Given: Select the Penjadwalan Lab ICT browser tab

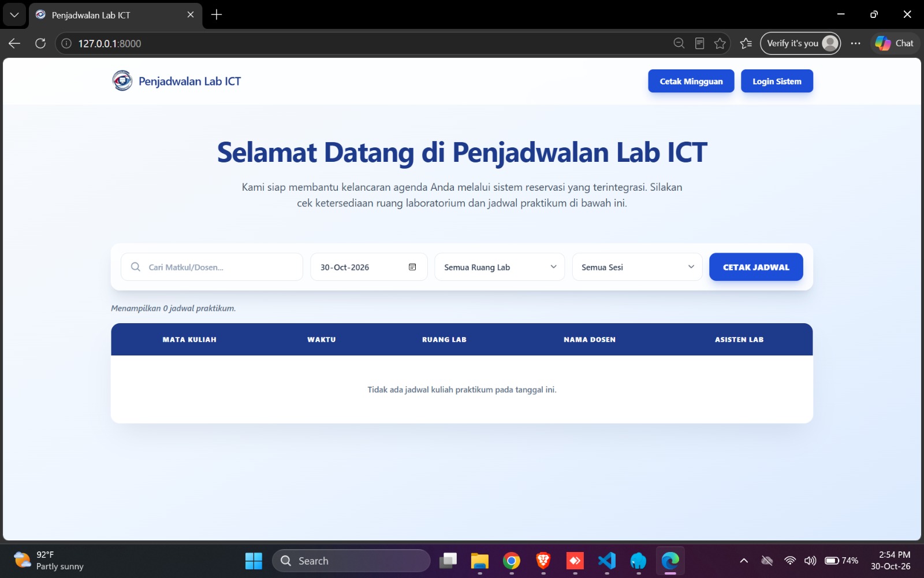Looking at the screenshot, I should pos(115,15).
